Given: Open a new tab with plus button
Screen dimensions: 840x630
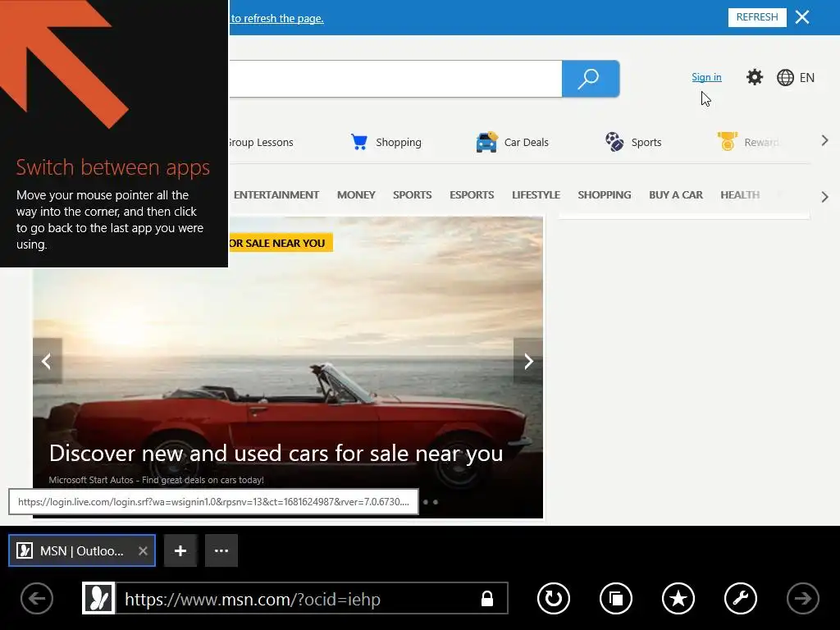Looking at the screenshot, I should coord(180,550).
